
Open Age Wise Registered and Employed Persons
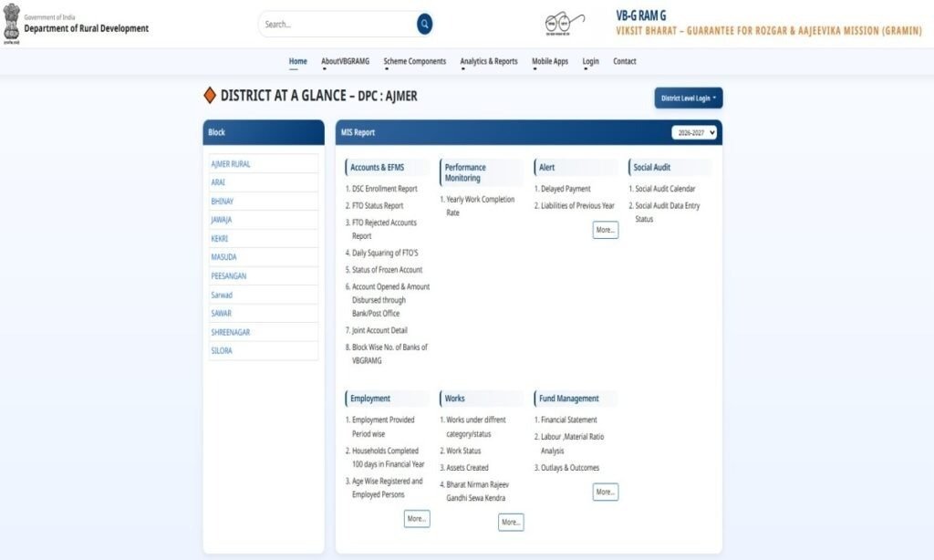(387, 488)
